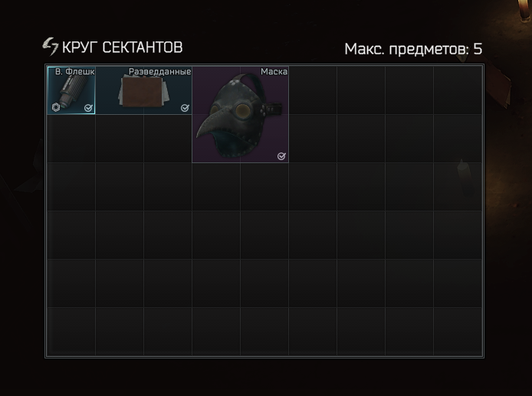Click the Разведданные name label
532x396 pixels.
click(x=159, y=71)
